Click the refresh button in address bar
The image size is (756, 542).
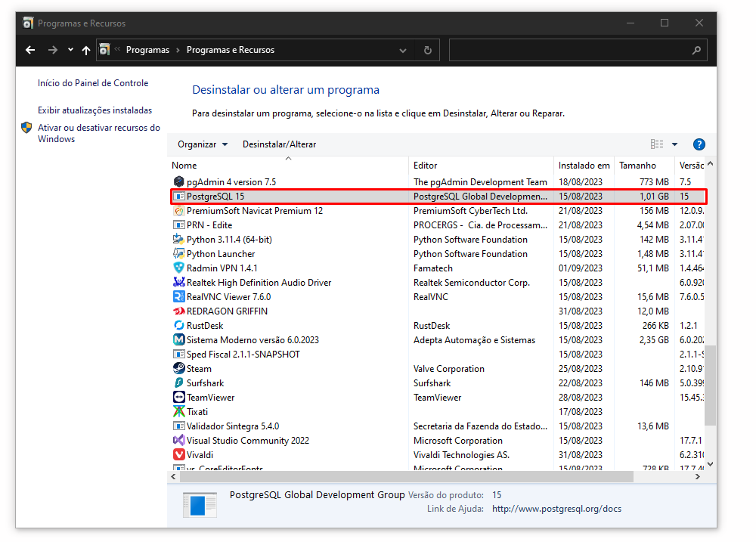[x=428, y=51]
